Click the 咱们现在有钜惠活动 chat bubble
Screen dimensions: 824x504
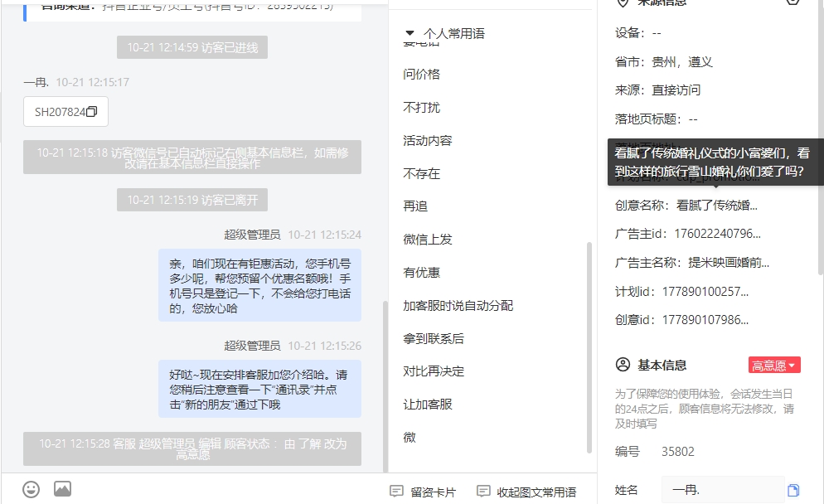click(x=259, y=285)
